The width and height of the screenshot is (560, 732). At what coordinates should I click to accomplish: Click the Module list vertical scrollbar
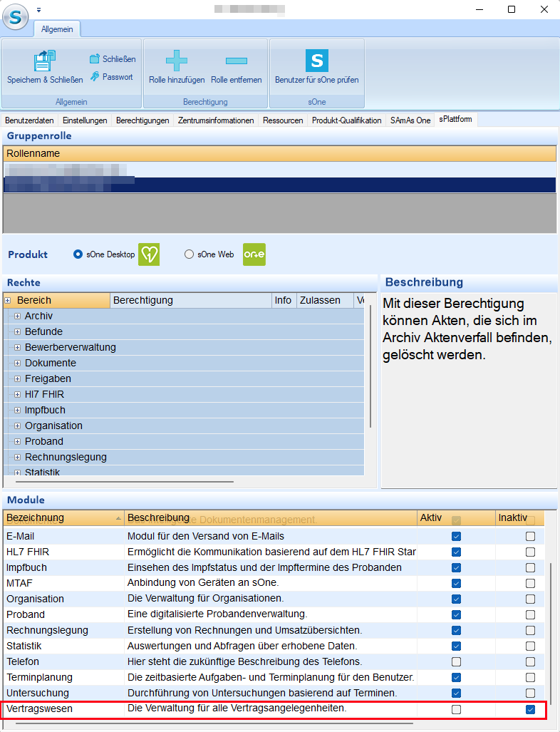coord(551,632)
